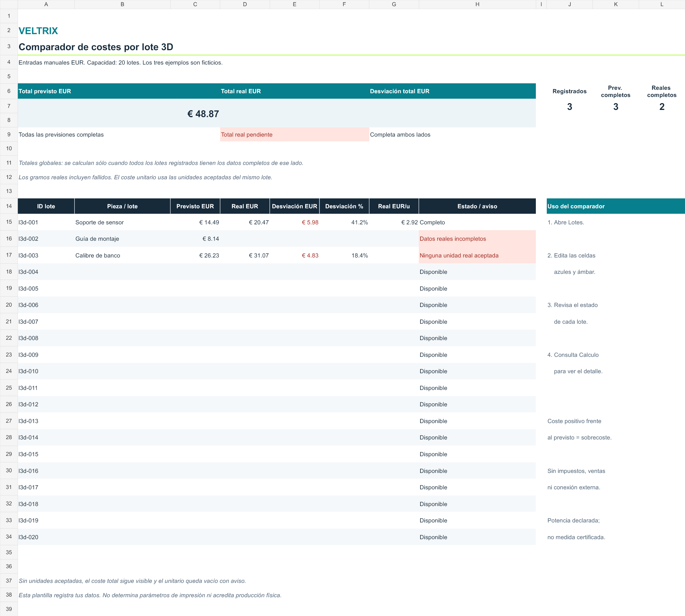Viewport: 685px width, 616px height.
Task: Select the 'ID lote' column header cell
Action: point(46,206)
